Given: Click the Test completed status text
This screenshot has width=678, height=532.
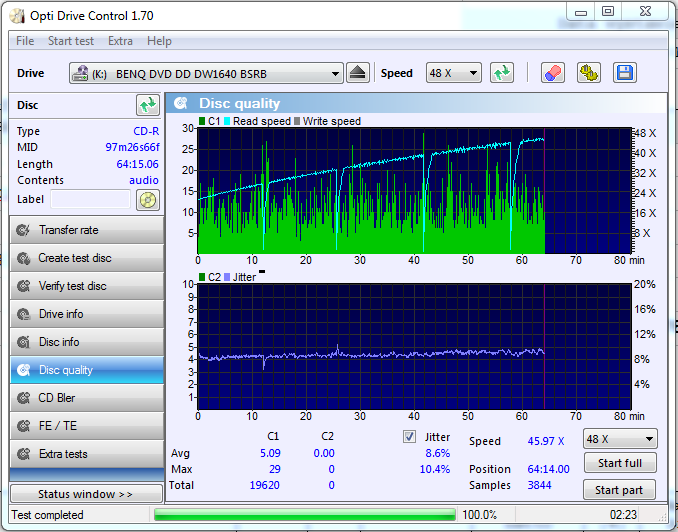Looking at the screenshot, I should [x=48, y=515].
